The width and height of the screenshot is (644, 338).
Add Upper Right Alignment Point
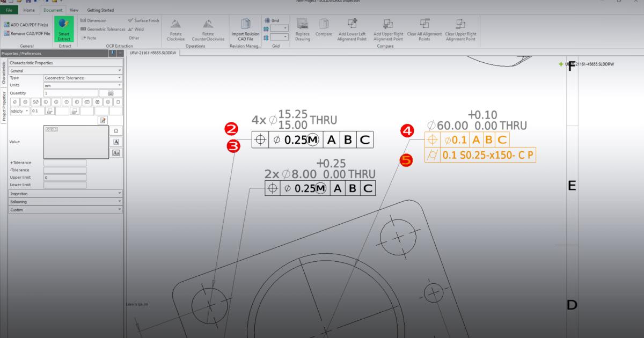pyautogui.click(x=388, y=30)
